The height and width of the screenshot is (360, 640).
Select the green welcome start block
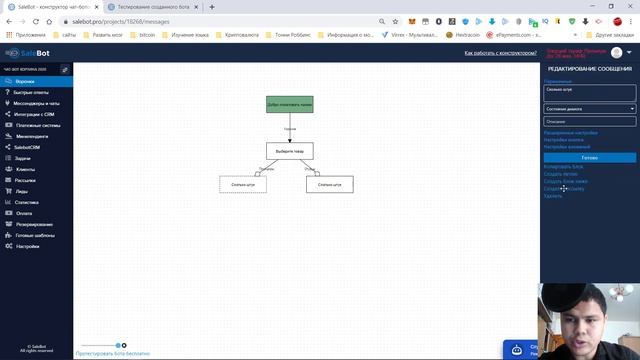[290, 104]
